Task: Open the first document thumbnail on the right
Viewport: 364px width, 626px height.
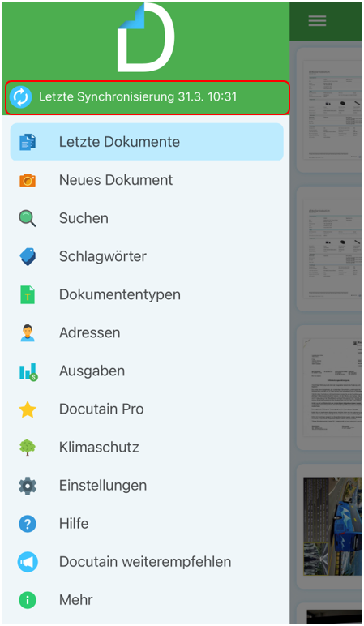Action: tap(330, 110)
